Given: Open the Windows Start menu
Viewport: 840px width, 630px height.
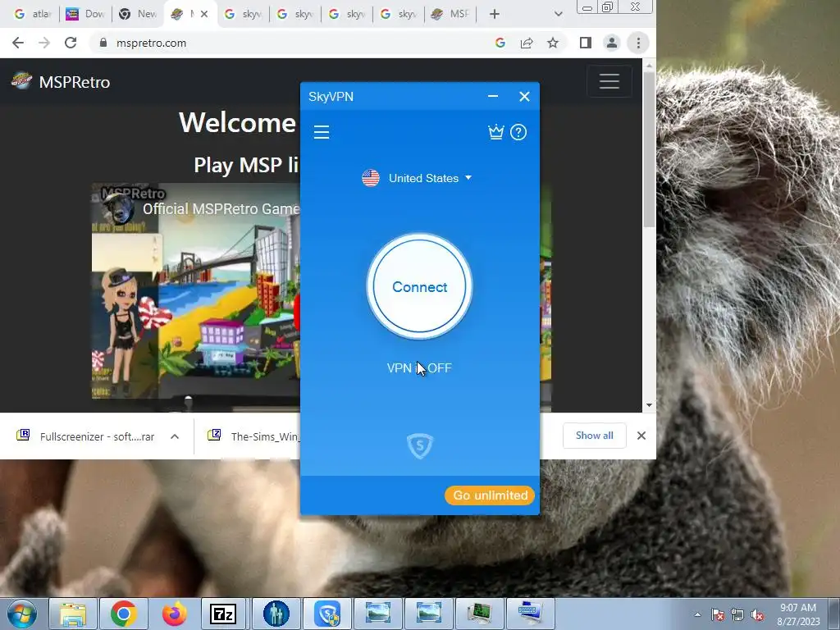Looking at the screenshot, I should pyautogui.click(x=22, y=614).
